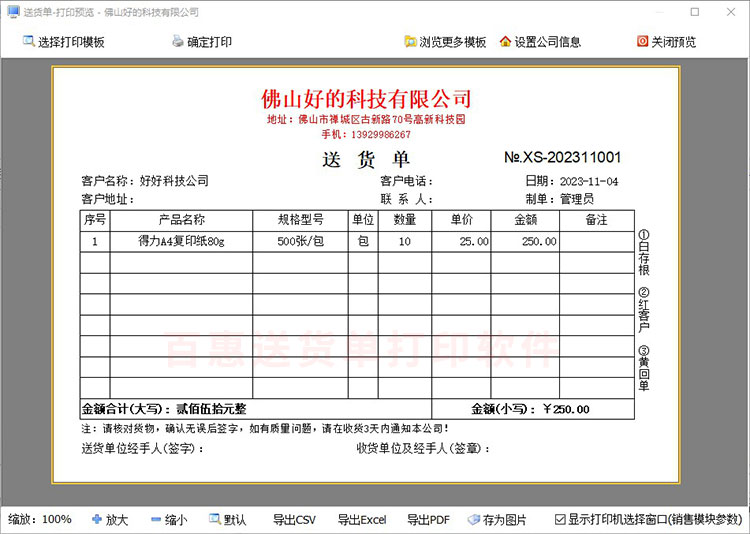Click the 数量 column header
Viewport: 750px width, 534px height.
pos(405,220)
